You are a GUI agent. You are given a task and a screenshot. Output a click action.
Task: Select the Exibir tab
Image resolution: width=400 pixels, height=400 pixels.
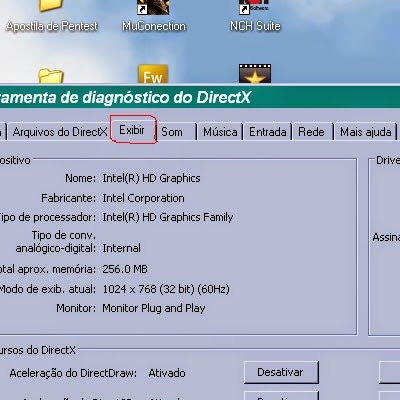coord(132,130)
